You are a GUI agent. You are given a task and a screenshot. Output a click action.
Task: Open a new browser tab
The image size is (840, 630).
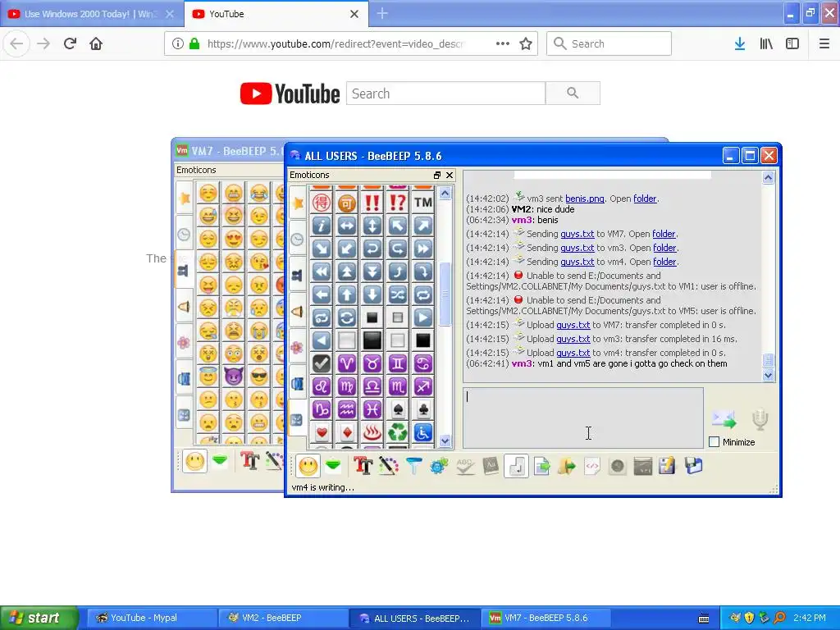pyautogui.click(x=382, y=14)
